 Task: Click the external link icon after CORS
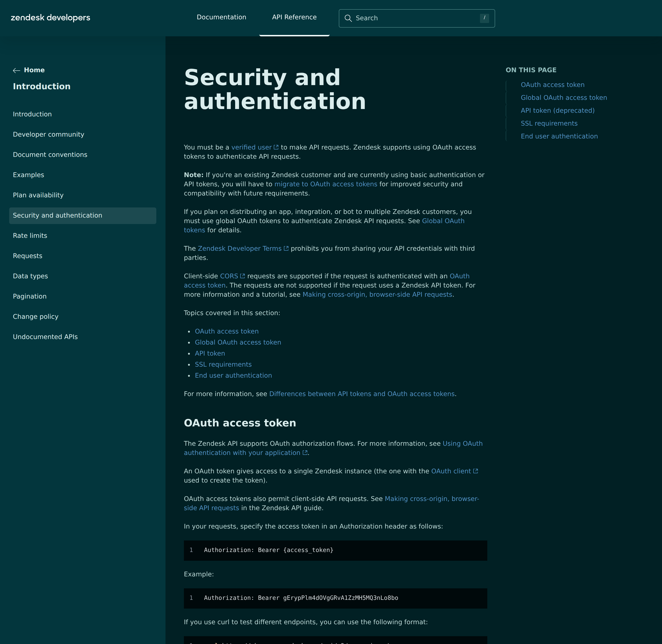pos(243,276)
